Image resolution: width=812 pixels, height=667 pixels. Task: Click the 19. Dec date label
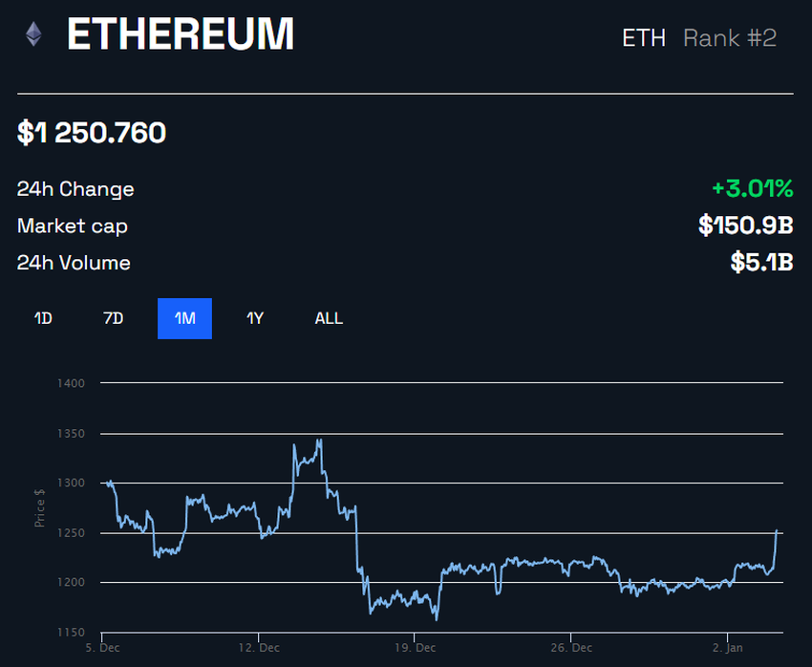pyautogui.click(x=416, y=648)
